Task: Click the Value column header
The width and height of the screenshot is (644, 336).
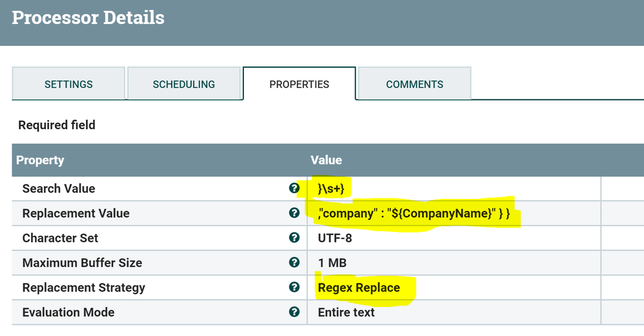Action: (x=327, y=160)
